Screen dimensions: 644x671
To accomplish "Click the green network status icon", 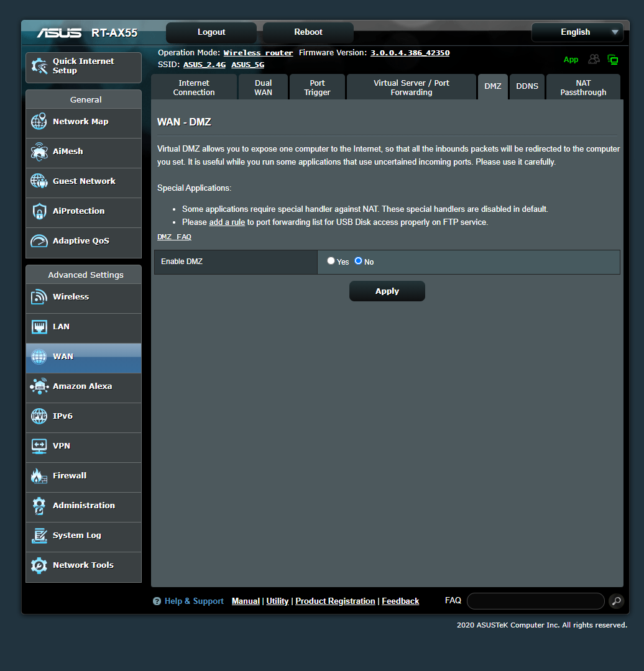I will (613, 60).
